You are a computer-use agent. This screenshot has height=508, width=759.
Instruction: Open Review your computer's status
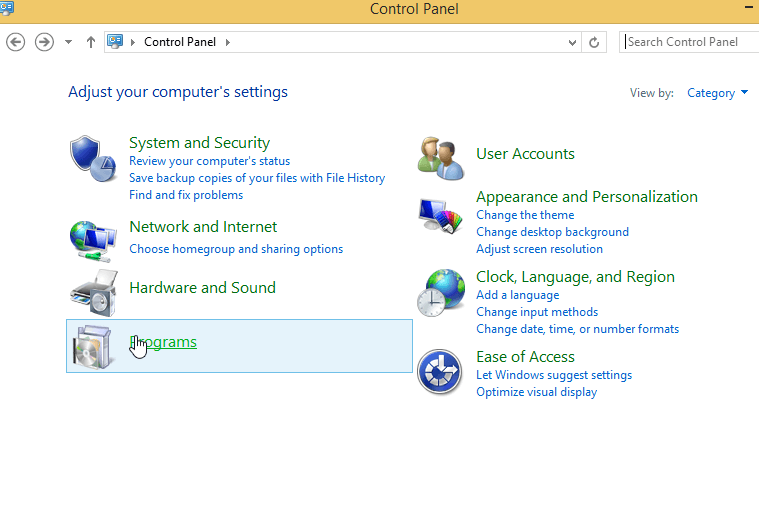pos(209,161)
